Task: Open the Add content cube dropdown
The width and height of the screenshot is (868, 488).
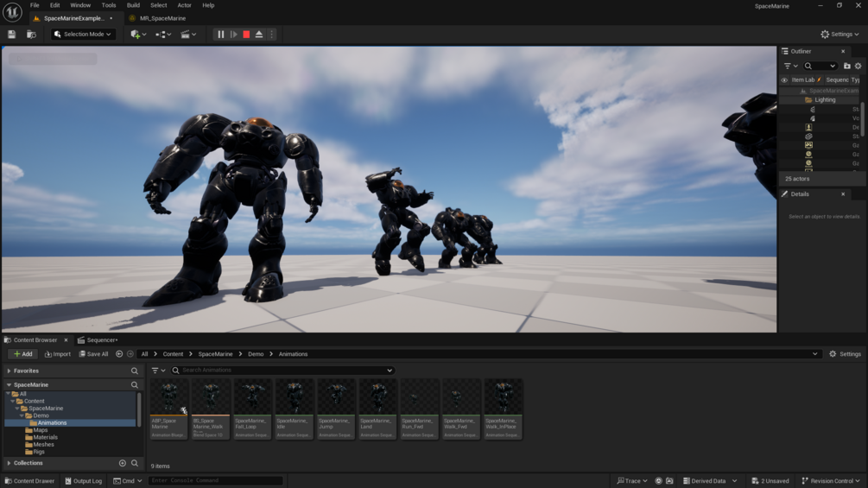Action: [138, 35]
